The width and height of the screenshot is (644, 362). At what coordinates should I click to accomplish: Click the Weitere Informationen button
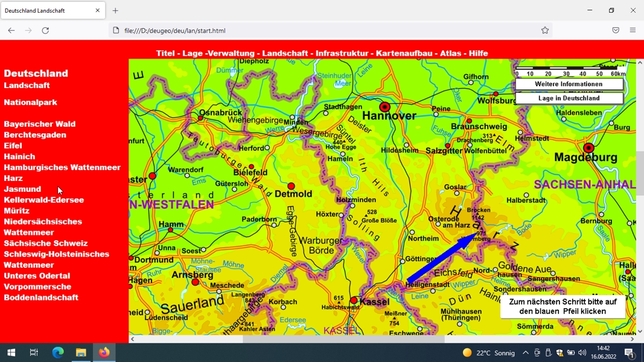click(569, 84)
